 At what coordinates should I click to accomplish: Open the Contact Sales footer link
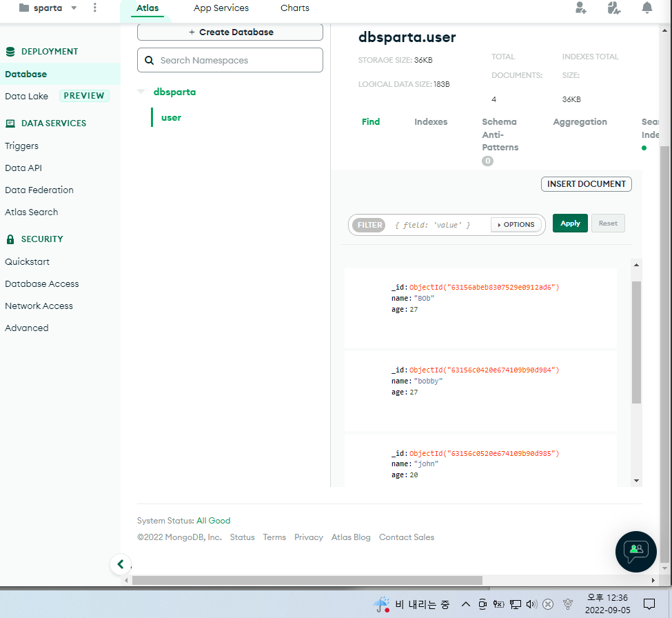[406, 537]
